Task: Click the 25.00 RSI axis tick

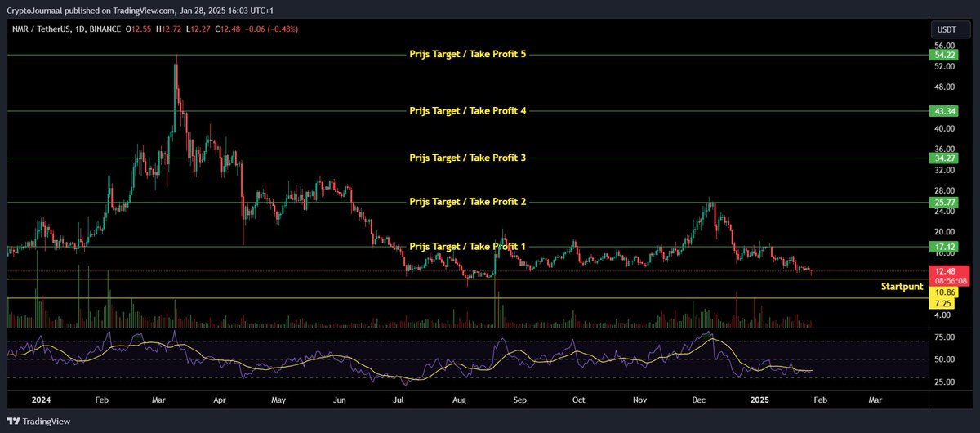Action: [946, 382]
